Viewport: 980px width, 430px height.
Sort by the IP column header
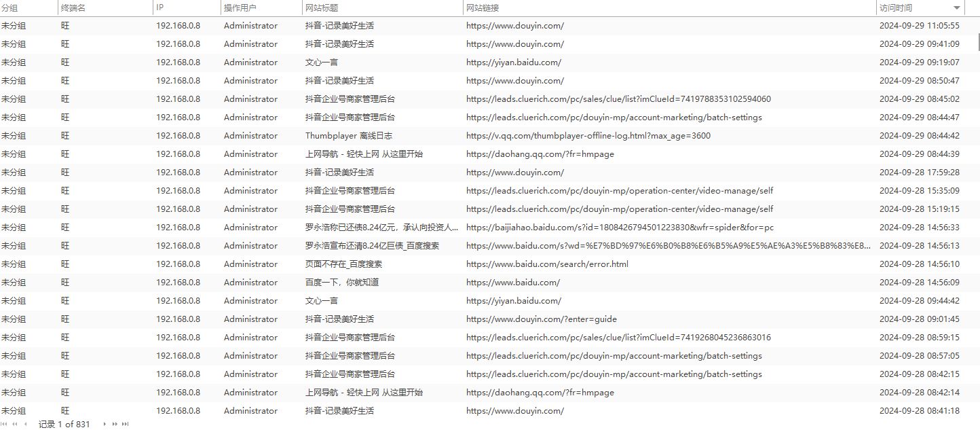(160, 7)
